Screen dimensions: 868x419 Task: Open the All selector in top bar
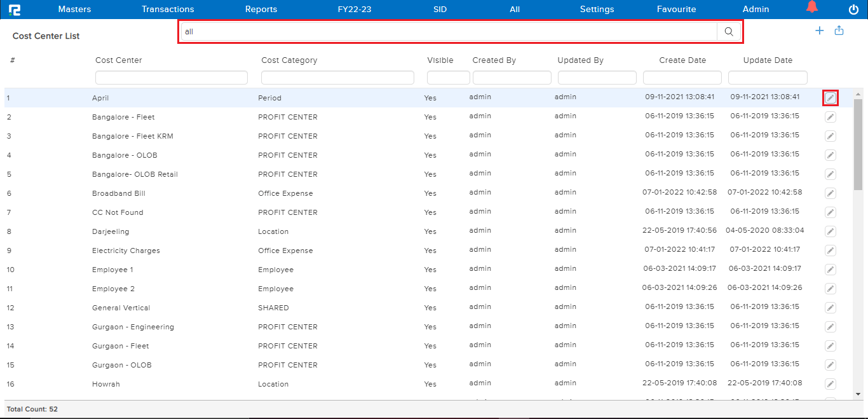click(515, 9)
